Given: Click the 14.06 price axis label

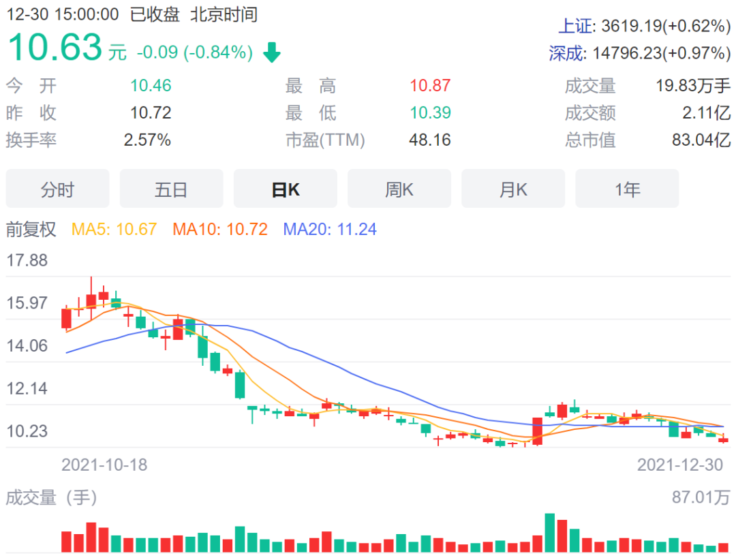Looking at the screenshot, I should tap(27, 345).
